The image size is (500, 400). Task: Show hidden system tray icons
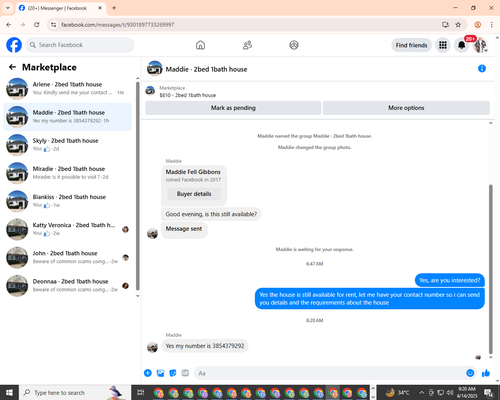pyautogui.click(x=421, y=393)
